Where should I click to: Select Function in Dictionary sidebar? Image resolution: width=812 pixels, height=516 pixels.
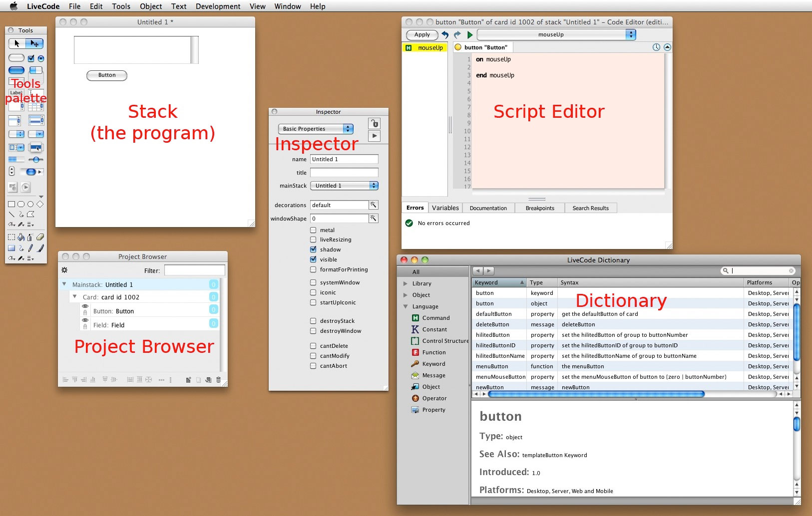click(434, 352)
